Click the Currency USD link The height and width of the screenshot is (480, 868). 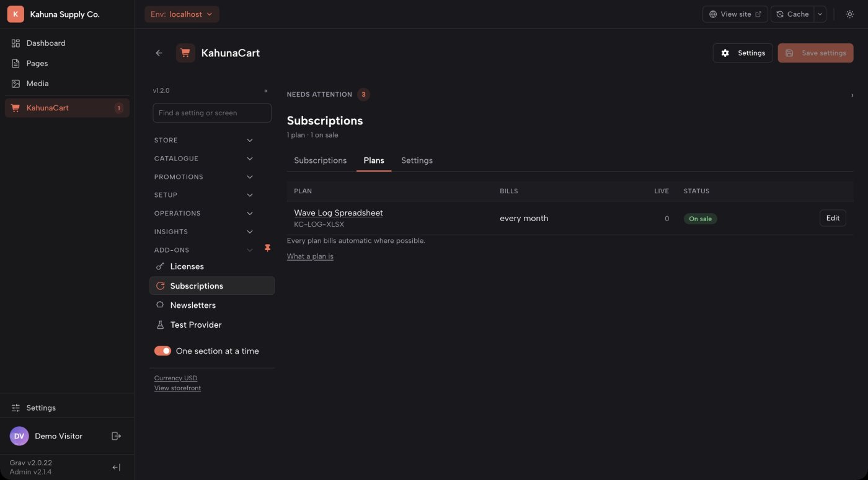176,378
